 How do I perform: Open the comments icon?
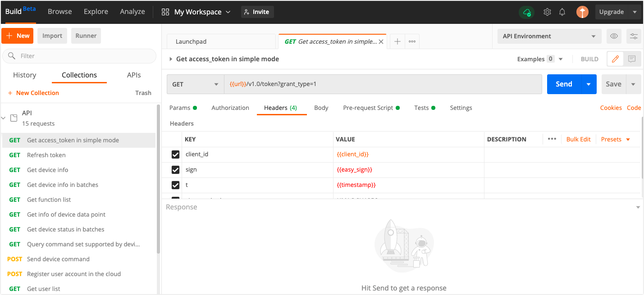632,59
